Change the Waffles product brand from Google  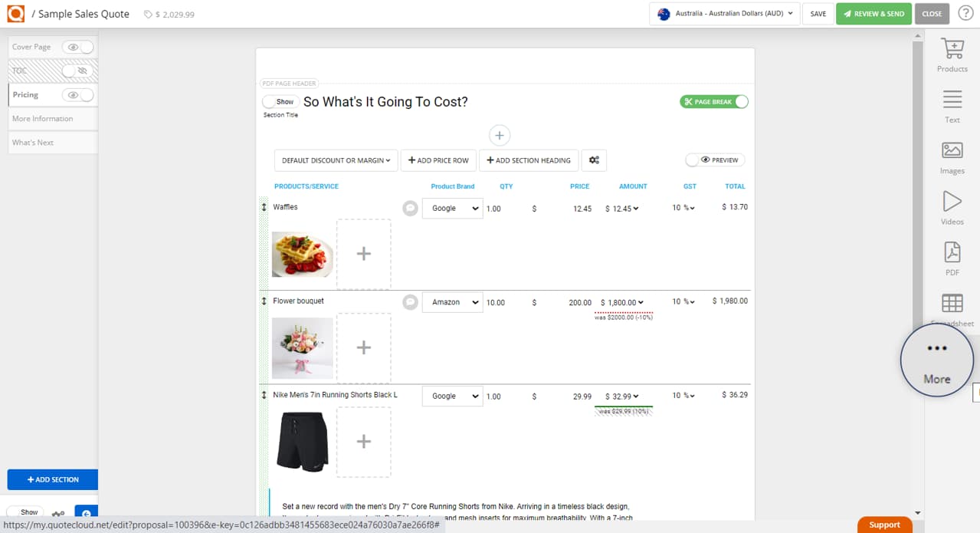click(x=452, y=208)
